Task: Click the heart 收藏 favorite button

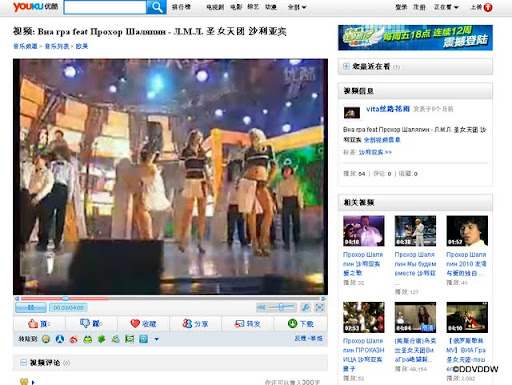Action: click(x=143, y=323)
